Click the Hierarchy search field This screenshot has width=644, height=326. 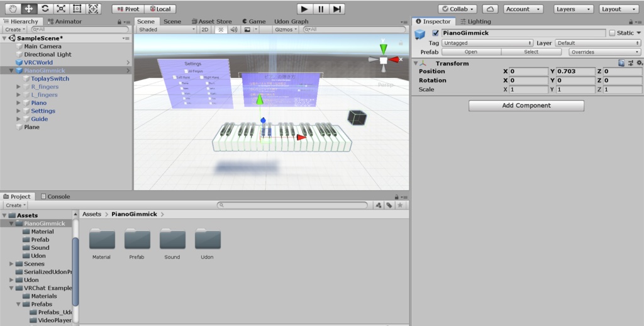(80, 30)
